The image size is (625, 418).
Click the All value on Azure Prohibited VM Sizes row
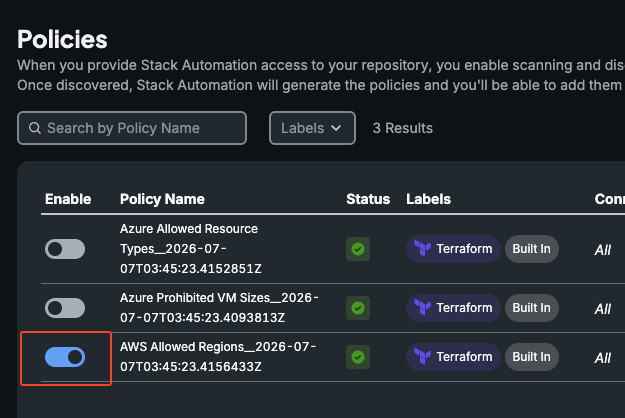point(603,309)
